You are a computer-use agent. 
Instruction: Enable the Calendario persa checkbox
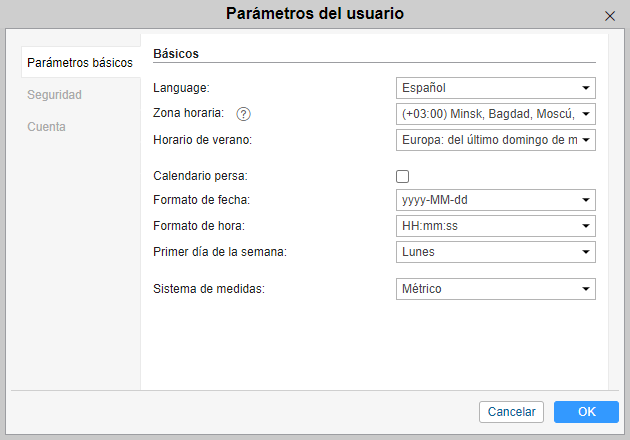click(x=403, y=176)
